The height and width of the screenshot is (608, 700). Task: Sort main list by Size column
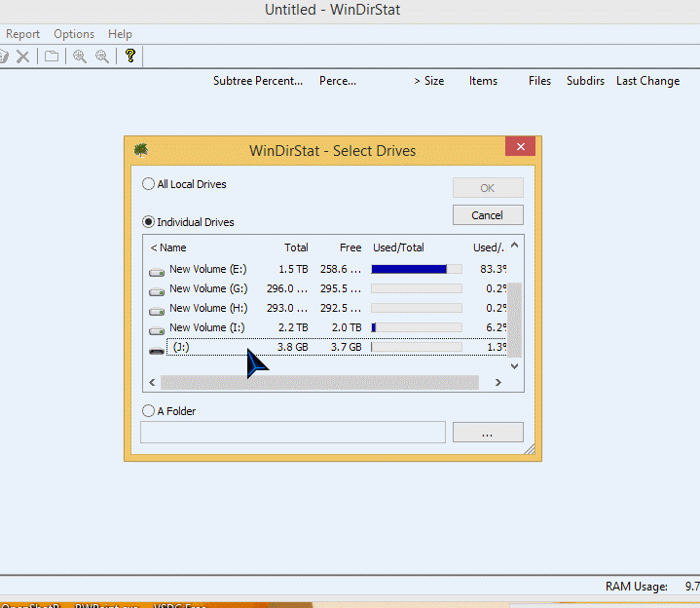click(429, 81)
